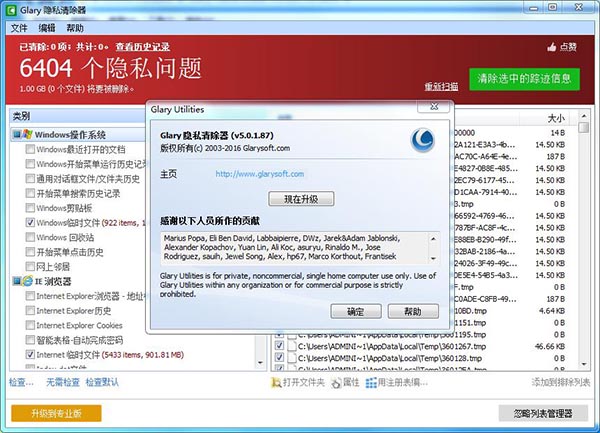Screen dimensions: 600x433
Task: Select the 46.66 KB size cell
Action: pyautogui.click(x=549, y=346)
